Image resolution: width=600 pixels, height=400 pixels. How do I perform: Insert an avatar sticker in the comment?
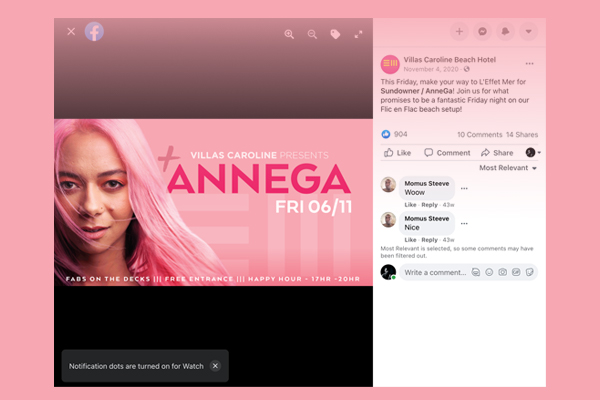[476, 273]
